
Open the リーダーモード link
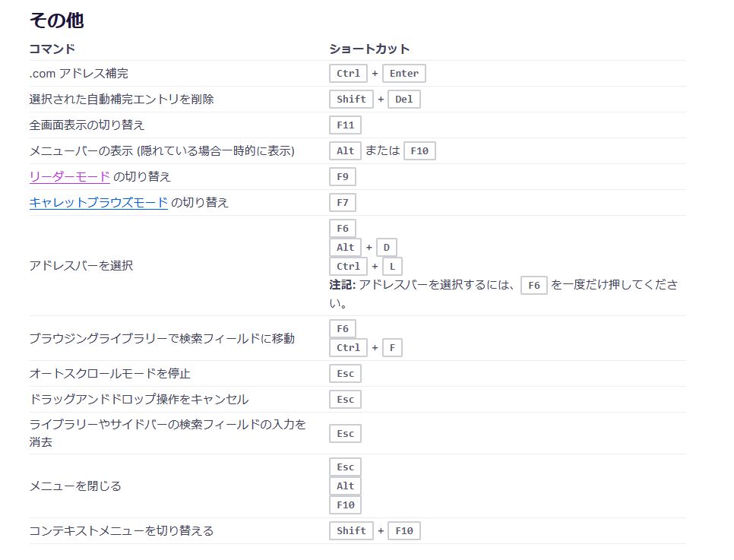tap(70, 177)
